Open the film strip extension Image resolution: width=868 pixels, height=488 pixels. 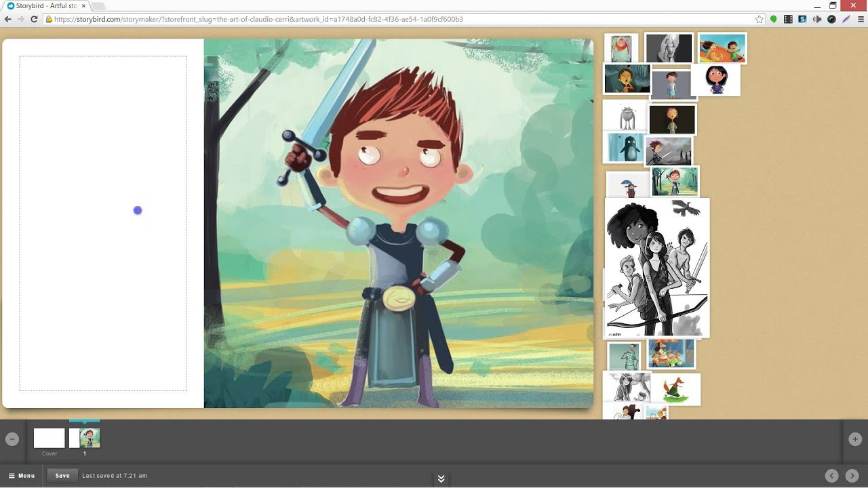[x=788, y=20]
